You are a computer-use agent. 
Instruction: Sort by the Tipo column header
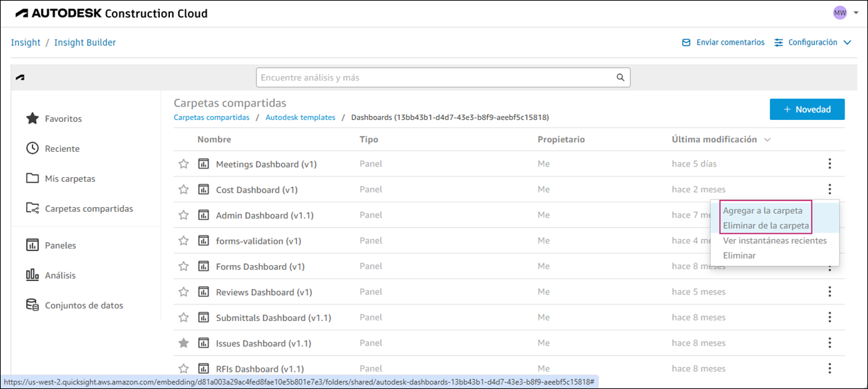click(x=368, y=139)
